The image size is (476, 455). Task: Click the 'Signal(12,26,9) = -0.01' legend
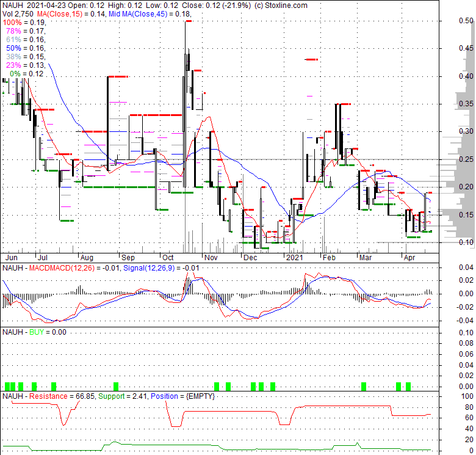(x=161, y=268)
